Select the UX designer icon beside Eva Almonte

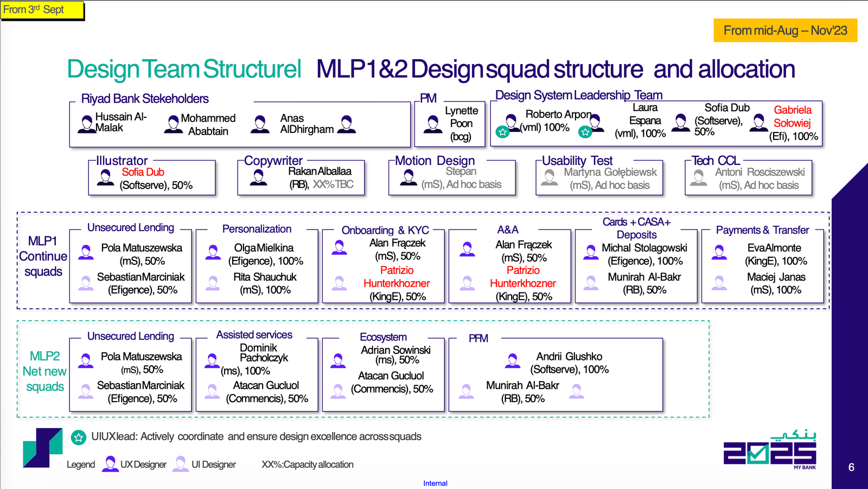pyautogui.click(x=719, y=252)
